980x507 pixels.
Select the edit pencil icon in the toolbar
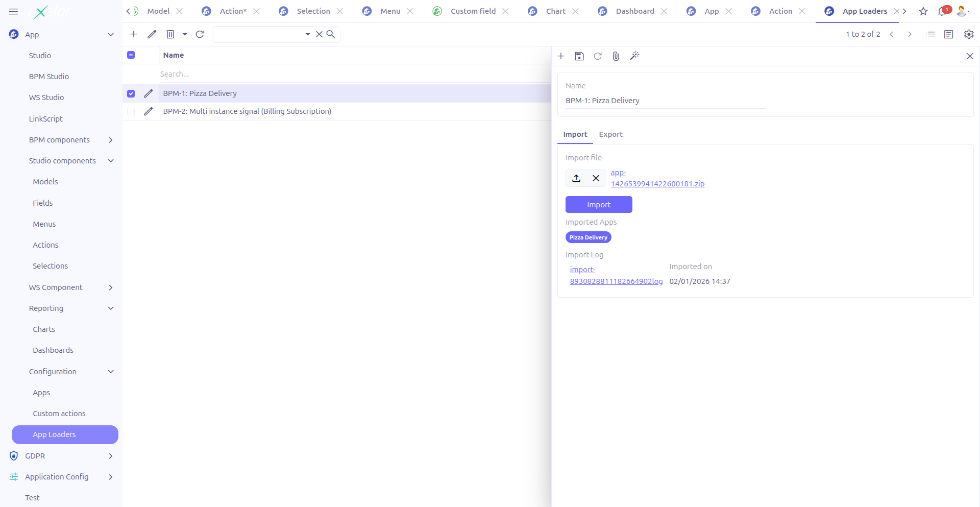point(152,34)
